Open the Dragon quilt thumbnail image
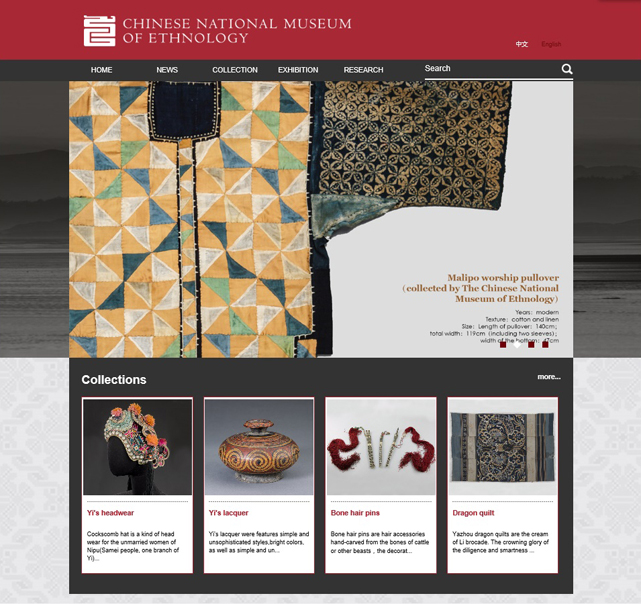The image size is (641, 604). coord(503,447)
